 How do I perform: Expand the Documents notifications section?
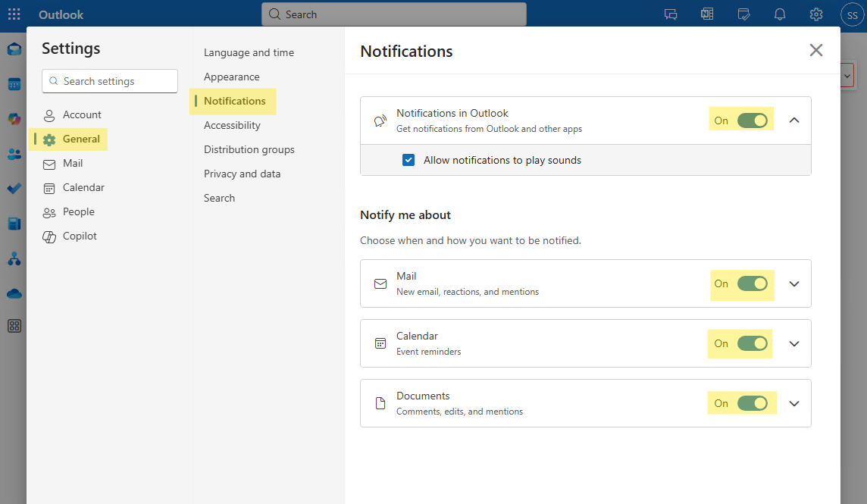point(793,403)
